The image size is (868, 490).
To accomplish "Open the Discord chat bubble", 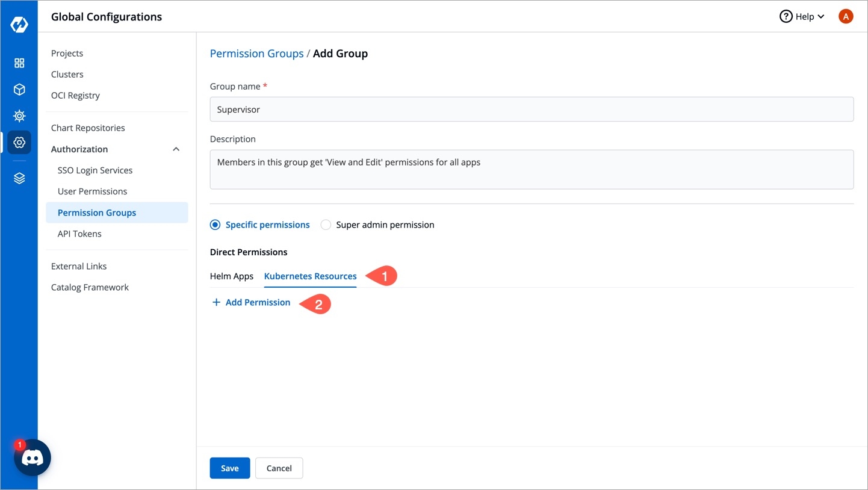I will (x=33, y=458).
